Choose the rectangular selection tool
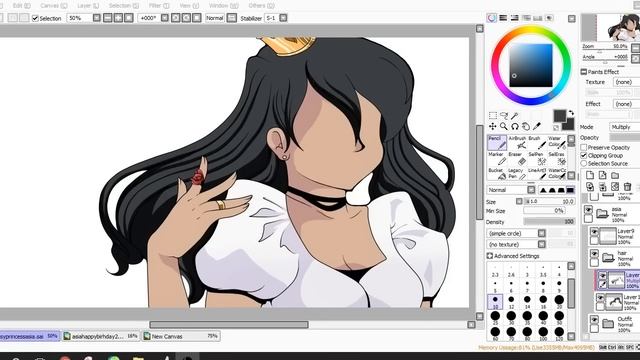Image resolution: width=640 pixels, height=360 pixels. [x=493, y=116]
